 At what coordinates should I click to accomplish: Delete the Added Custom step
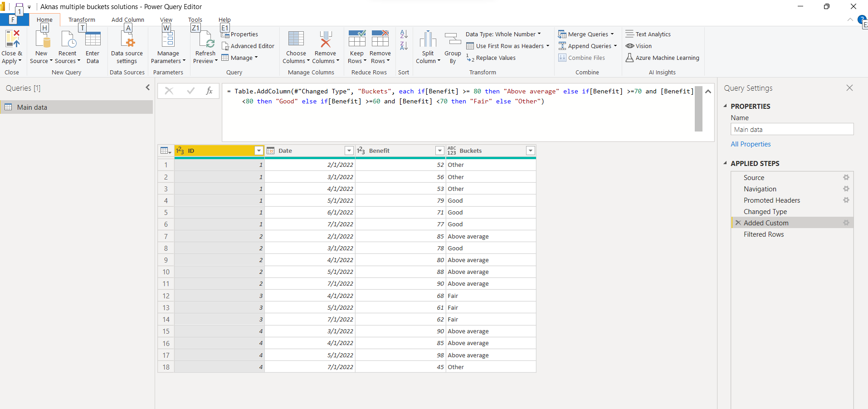[x=738, y=223]
